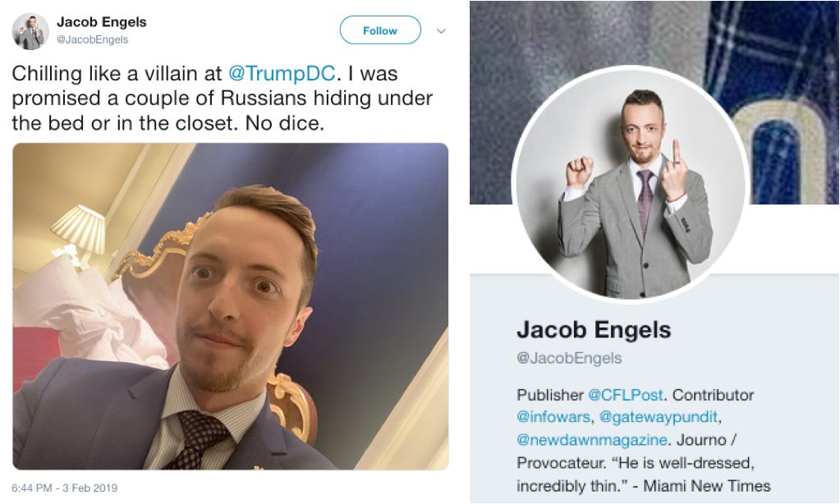Open the large circular profile picture
Image resolution: width=840 pixels, height=504 pixels.
click(x=630, y=183)
